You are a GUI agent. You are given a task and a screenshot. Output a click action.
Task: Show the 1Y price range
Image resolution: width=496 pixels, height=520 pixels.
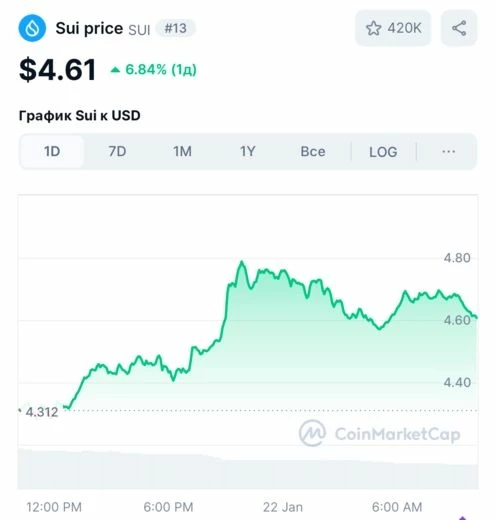[x=248, y=152]
